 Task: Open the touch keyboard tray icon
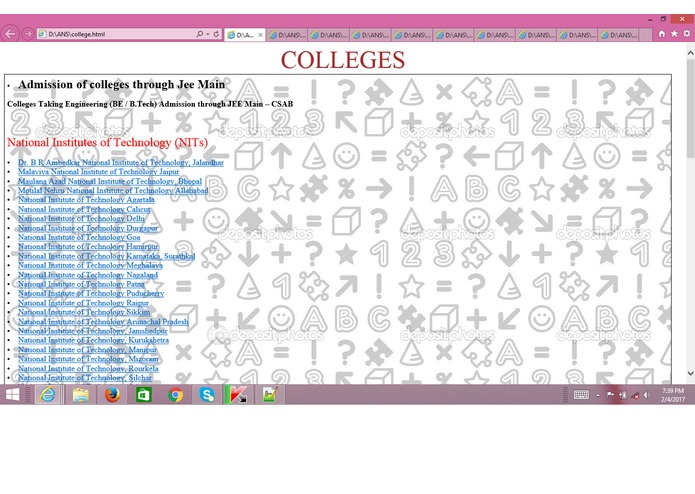point(581,395)
